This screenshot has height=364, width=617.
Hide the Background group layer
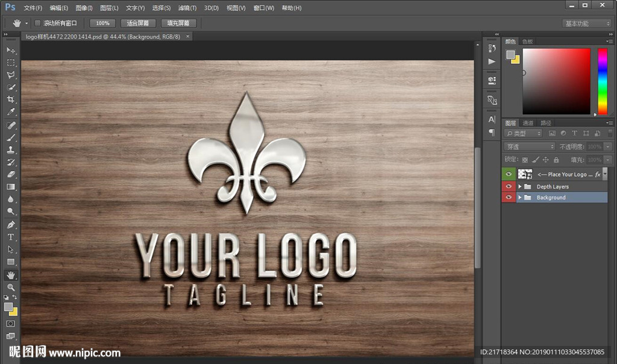point(509,198)
